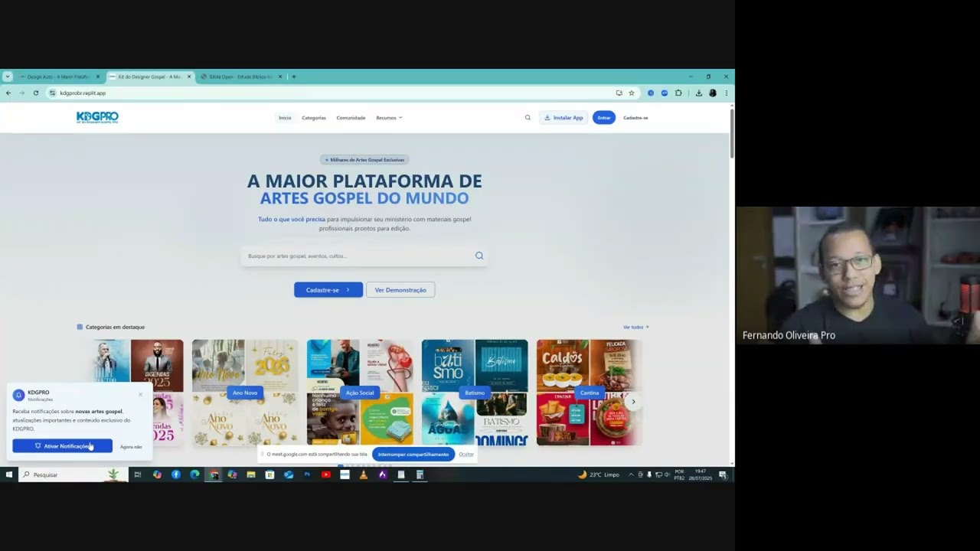The height and width of the screenshot is (551, 980).
Task: Click Agora não in notification popup
Action: pos(131,446)
